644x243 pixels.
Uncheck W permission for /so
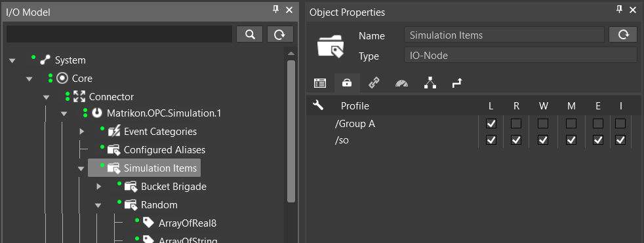(543, 140)
